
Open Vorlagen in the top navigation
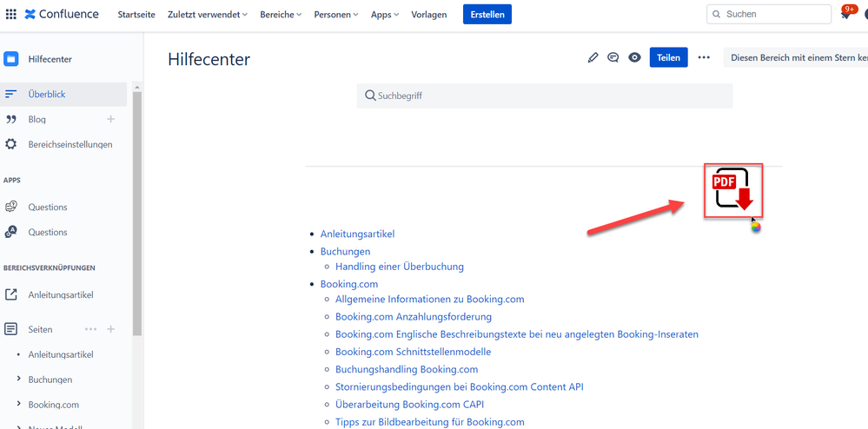pyautogui.click(x=429, y=15)
